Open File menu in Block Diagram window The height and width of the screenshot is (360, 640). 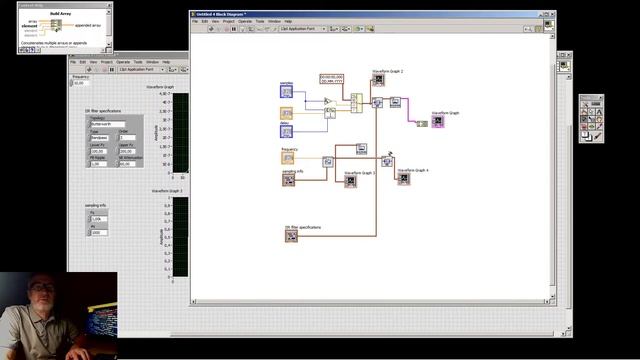(195, 21)
